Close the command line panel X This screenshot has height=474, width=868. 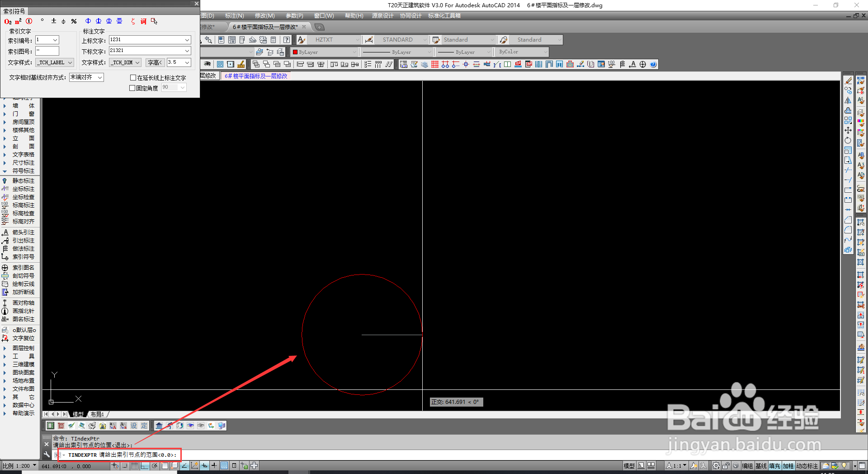pyautogui.click(x=47, y=444)
